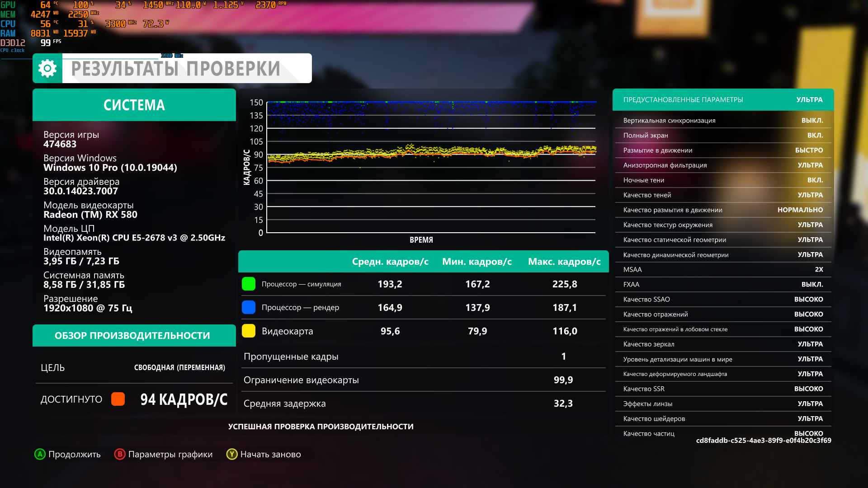Click the gear icon beside Результаты проверки
The image size is (868, 488).
tap(47, 68)
